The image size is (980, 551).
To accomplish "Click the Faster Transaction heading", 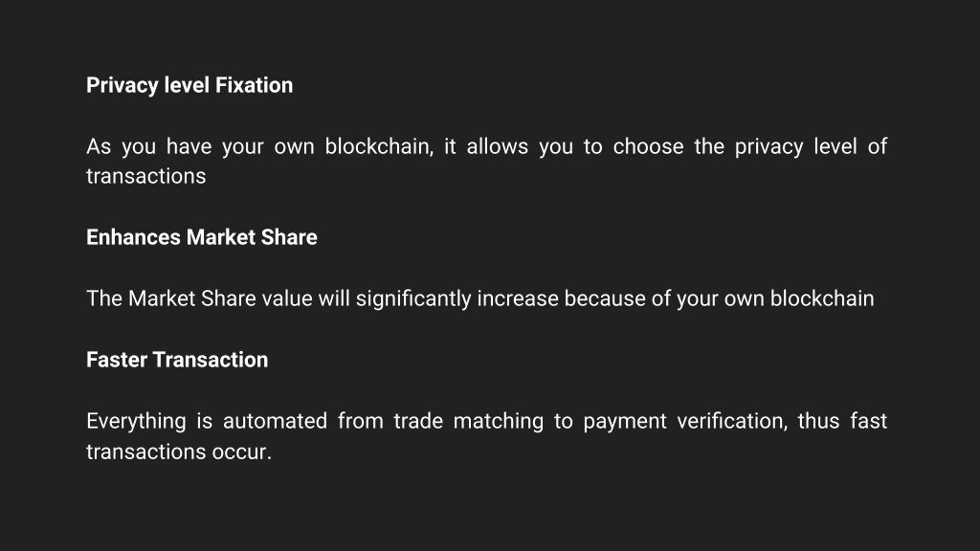I will click(x=177, y=360).
